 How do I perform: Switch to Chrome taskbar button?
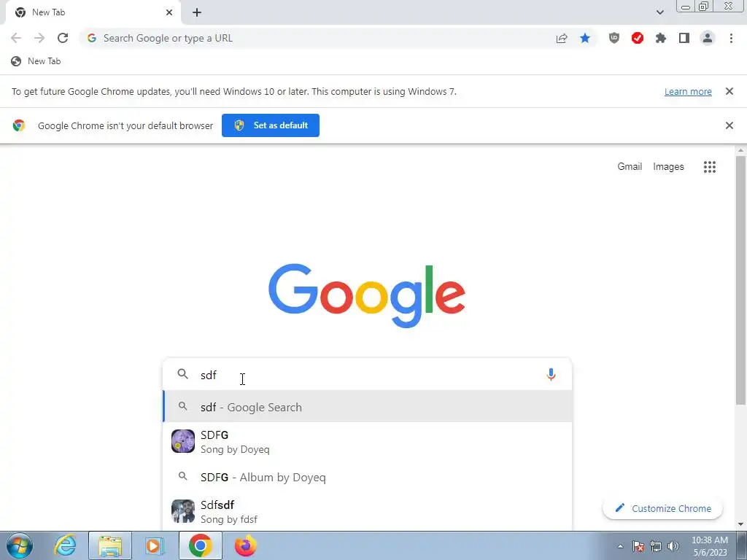pyautogui.click(x=200, y=545)
